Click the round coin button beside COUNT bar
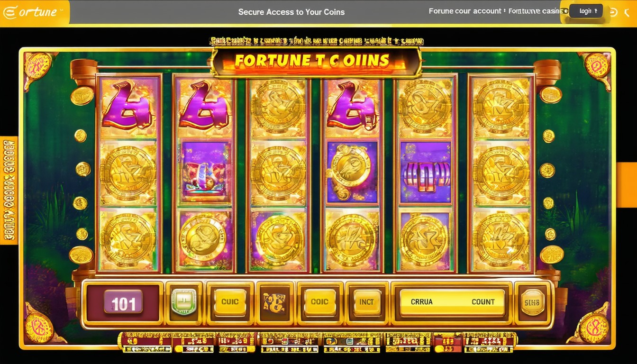Image resolution: width=637 pixels, height=364 pixels. [532, 302]
